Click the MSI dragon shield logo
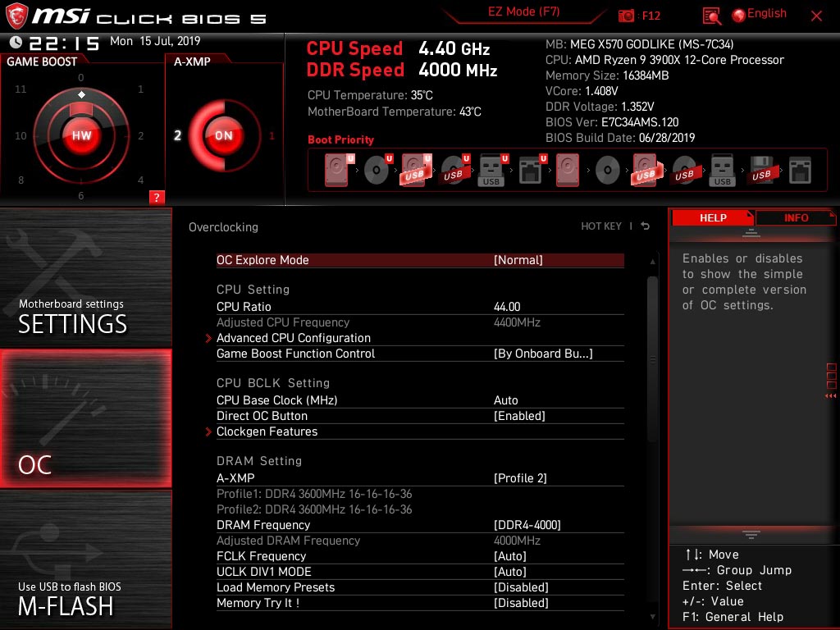The width and height of the screenshot is (840, 630). [x=16, y=16]
